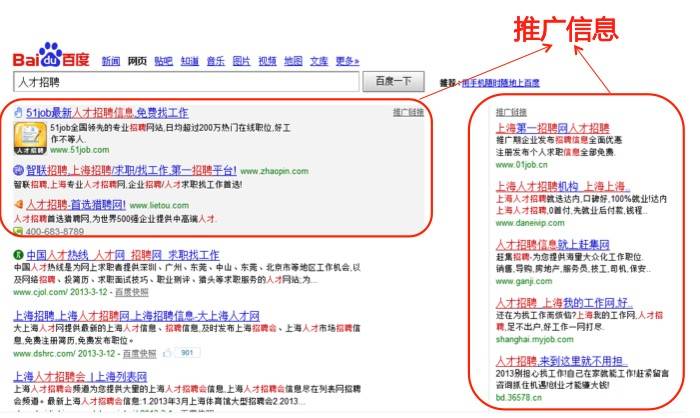Go to the 音乐 tab
Viewport: 700px width, 418px height.
[216, 61]
